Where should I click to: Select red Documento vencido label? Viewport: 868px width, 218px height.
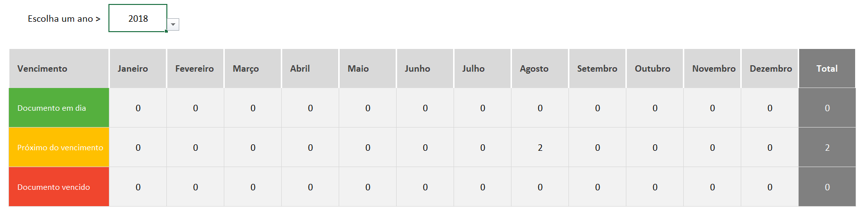tap(58, 187)
